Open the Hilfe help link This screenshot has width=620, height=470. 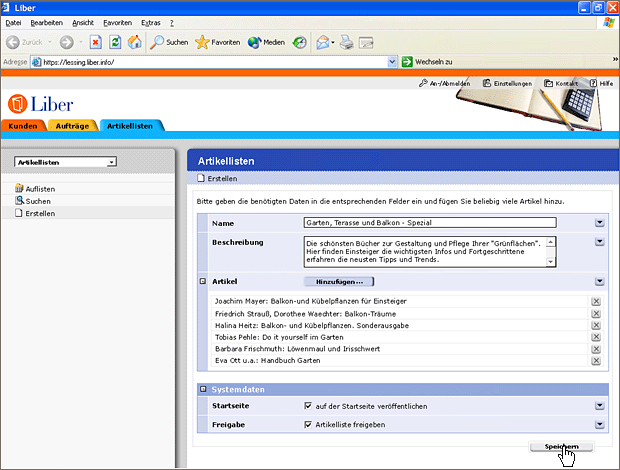pos(601,83)
